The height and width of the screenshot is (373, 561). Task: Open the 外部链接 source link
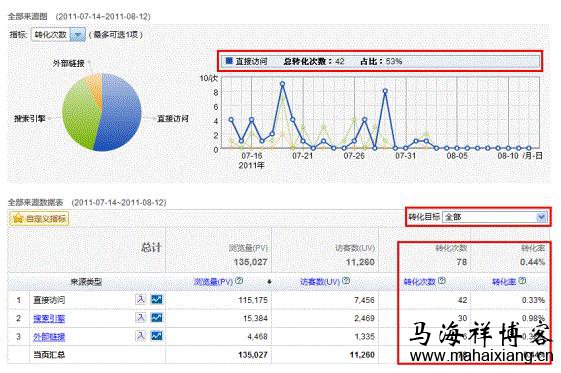click(x=49, y=337)
